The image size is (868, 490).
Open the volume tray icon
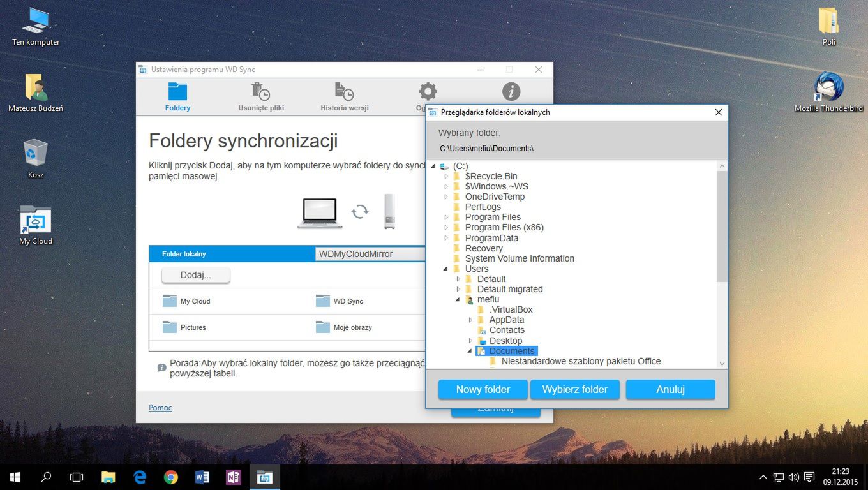coord(794,477)
